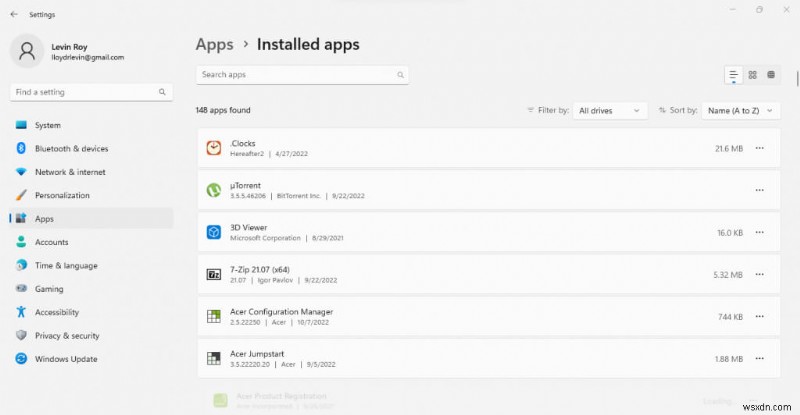This screenshot has height=415, width=800.
Task: Go to Gaming settings
Action: click(x=91, y=288)
